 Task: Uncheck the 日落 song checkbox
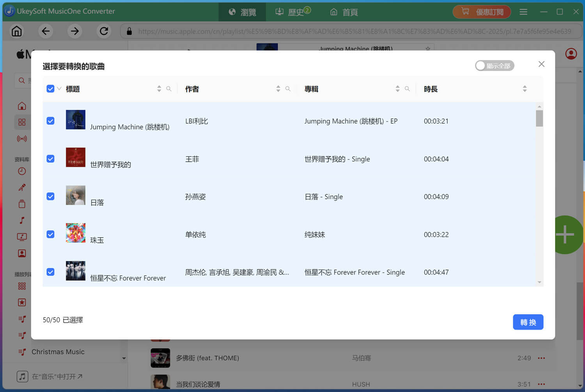[51, 197]
